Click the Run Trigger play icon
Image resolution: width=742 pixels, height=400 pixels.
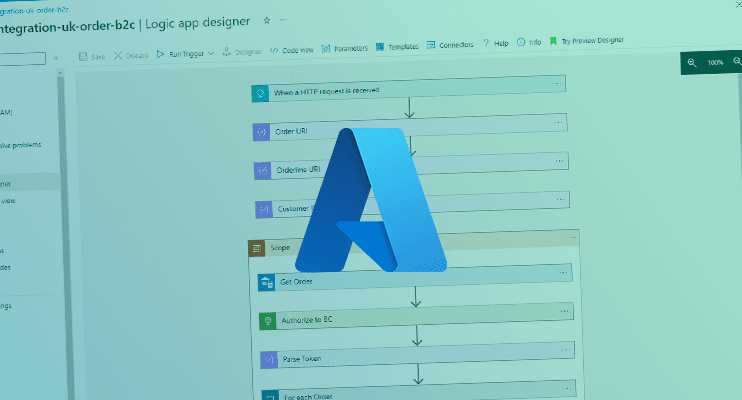[160, 54]
